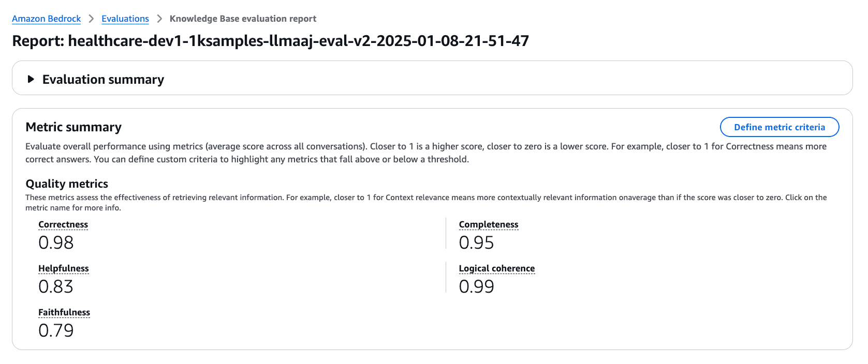Click the Completeness score 0.95
This screenshot has width=868, height=364.
coord(476,242)
